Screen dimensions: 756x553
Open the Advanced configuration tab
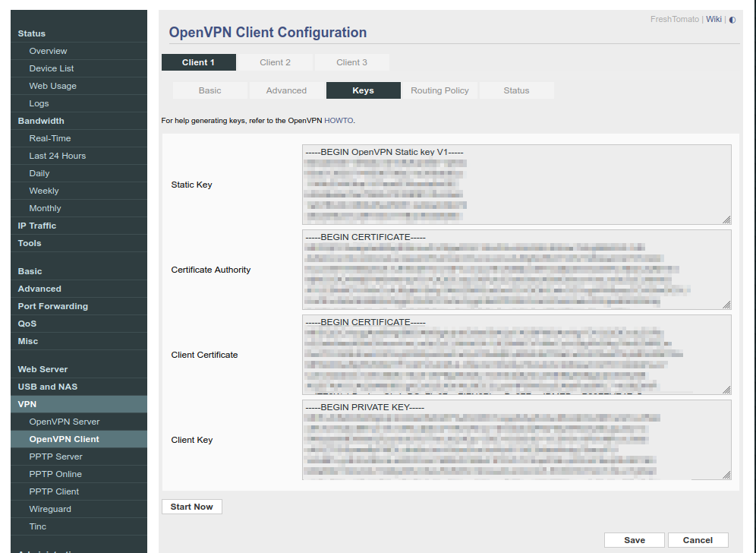[x=286, y=90]
